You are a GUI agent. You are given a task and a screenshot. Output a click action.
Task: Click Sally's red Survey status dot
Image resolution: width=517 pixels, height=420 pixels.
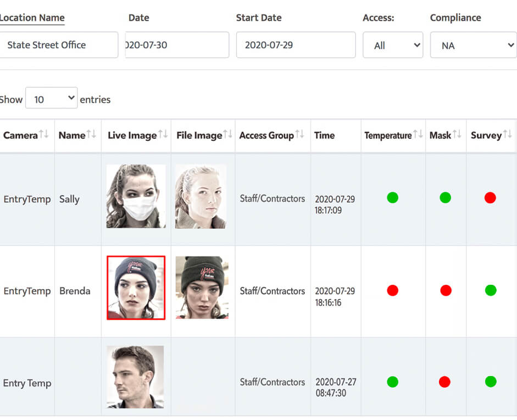[x=490, y=198]
